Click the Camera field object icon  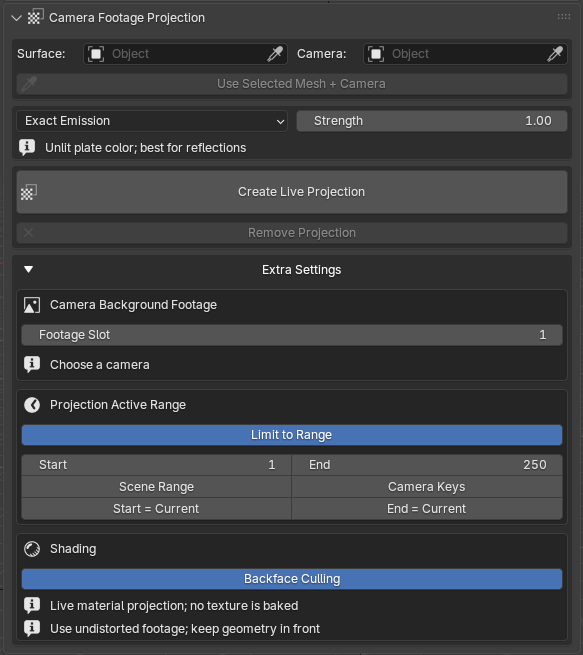click(x=376, y=54)
